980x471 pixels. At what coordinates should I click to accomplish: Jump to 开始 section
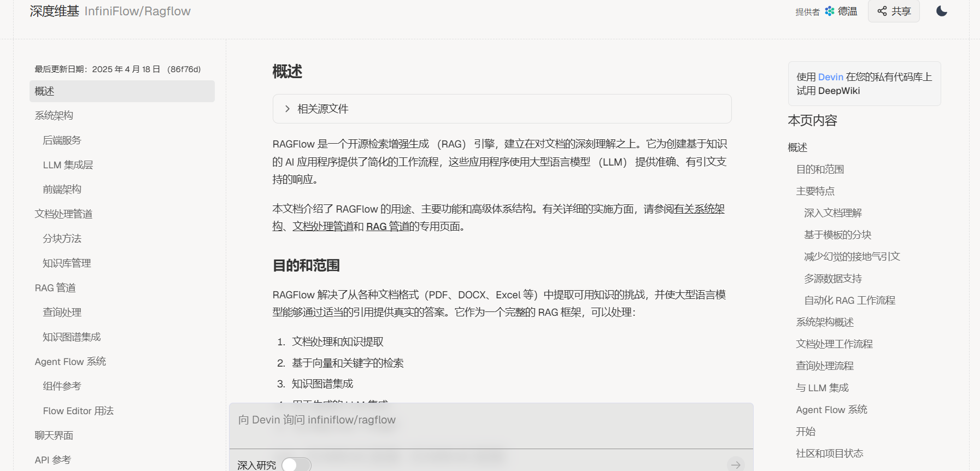806,431
